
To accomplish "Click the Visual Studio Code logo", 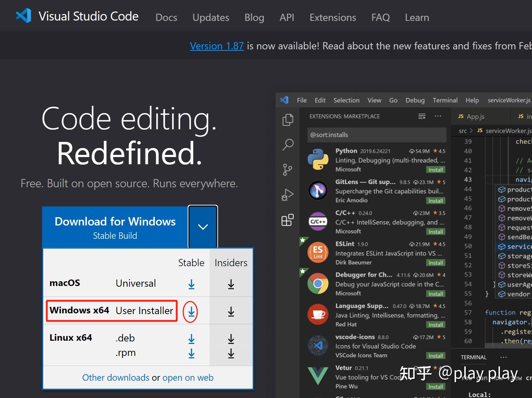I will [x=23, y=16].
